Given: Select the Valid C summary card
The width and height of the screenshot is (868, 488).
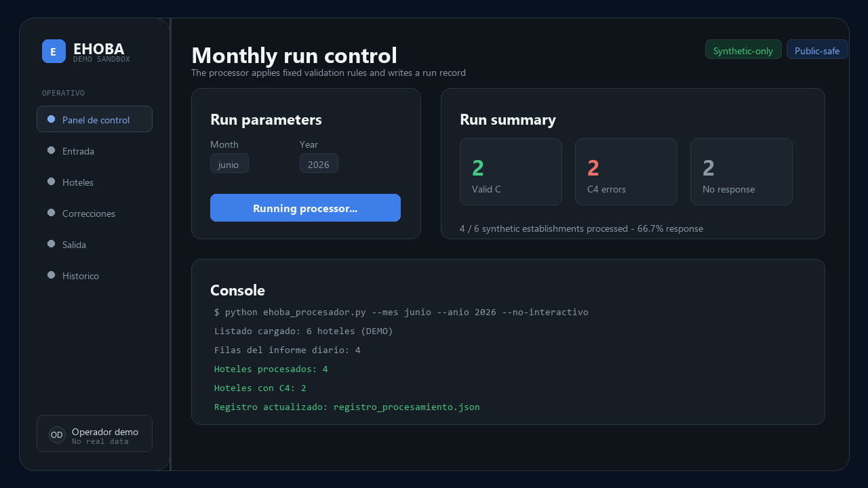Looking at the screenshot, I should point(511,171).
